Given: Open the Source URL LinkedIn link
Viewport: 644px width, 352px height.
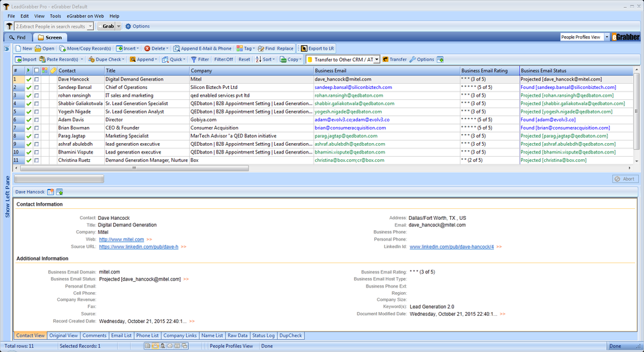Looking at the screenshot, I should pyautogui.click(x=139, y=247).
